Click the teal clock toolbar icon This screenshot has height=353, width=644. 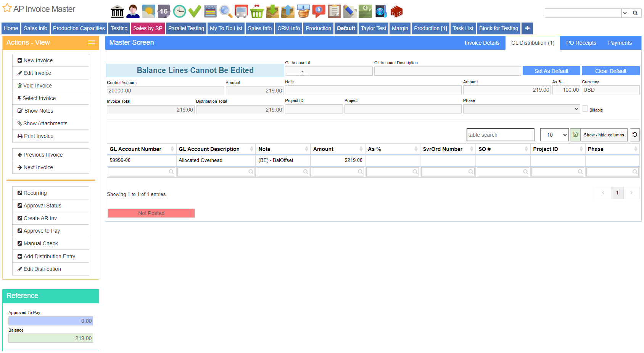[x=179, y=11]
